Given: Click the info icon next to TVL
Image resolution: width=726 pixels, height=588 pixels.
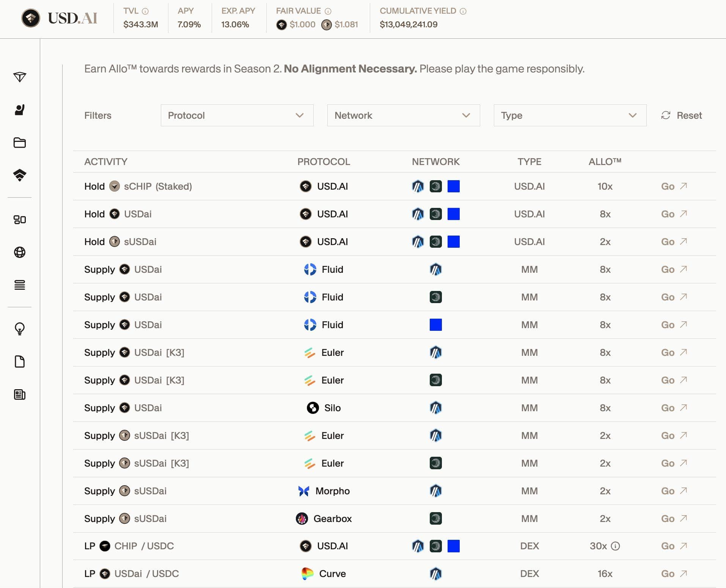Looking at the screenshot, I should click(145, 11).
